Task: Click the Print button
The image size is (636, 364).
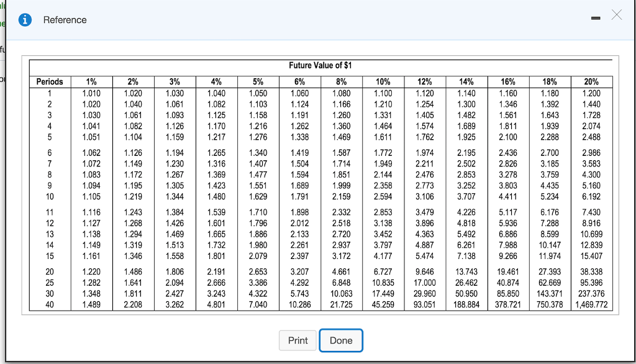Action: [x=298, y=340]
